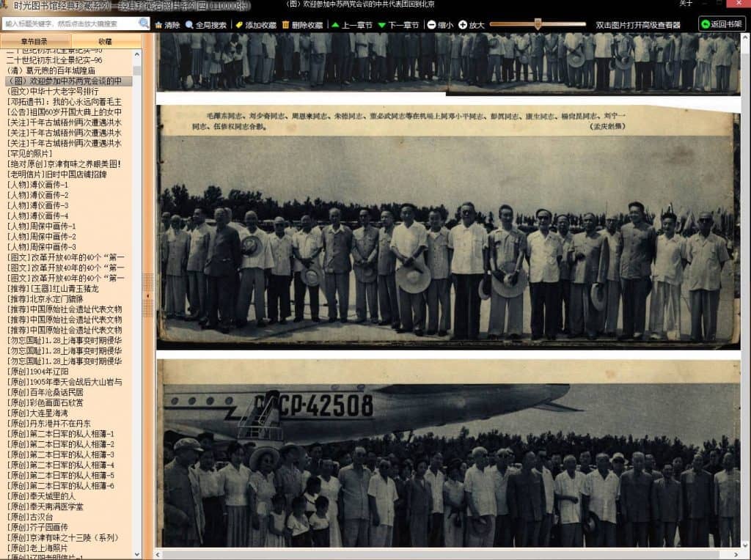Go to previous chapter with 上一章节
The width and height of the screenshot is (751, 560).
coord(351,25)
